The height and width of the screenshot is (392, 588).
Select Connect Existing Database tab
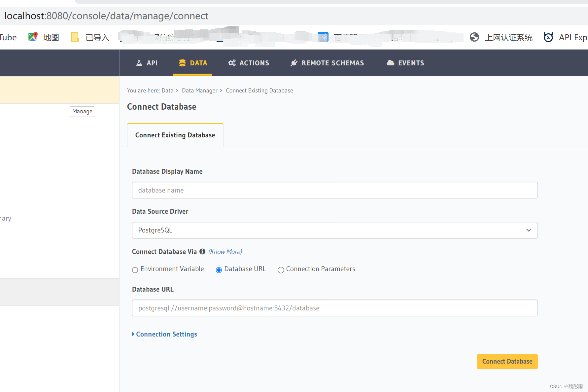click(175, 135)
